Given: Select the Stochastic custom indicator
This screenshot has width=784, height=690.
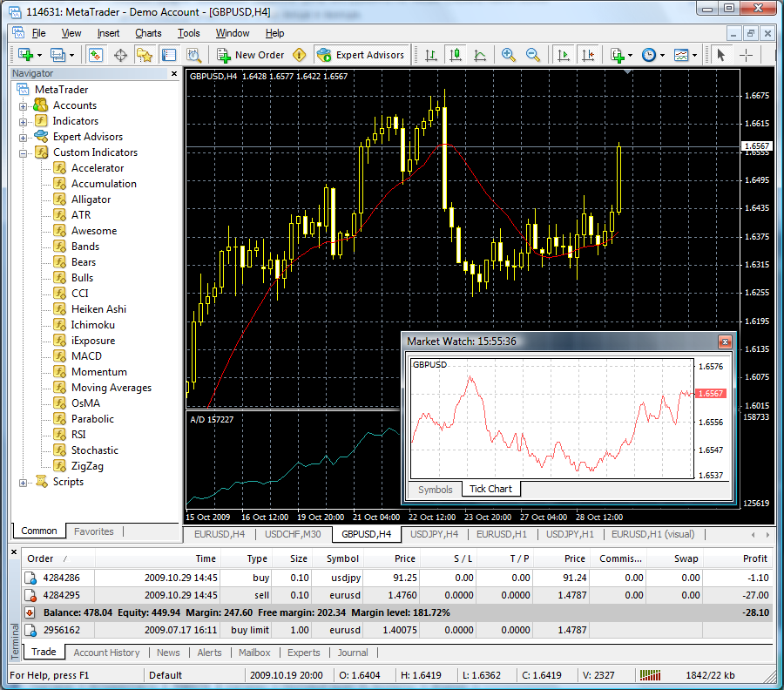Looking at the screenshot, I should 94,450.
